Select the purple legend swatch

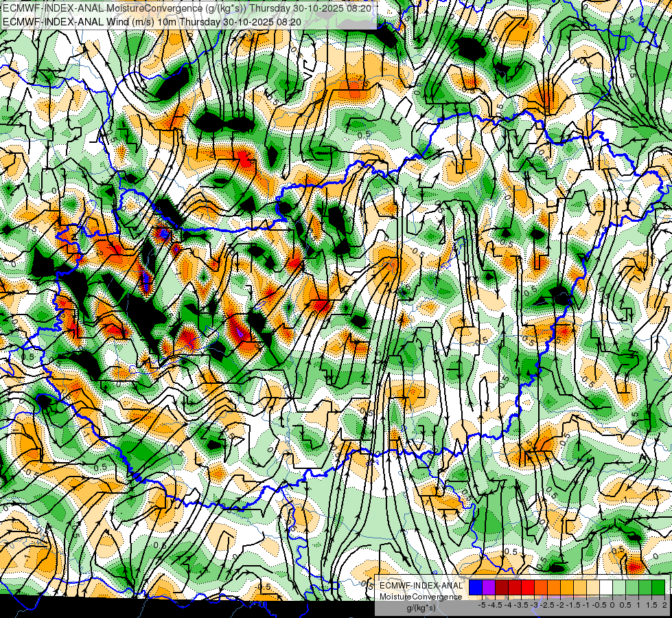pyautogui.click(x=489, y=587)
